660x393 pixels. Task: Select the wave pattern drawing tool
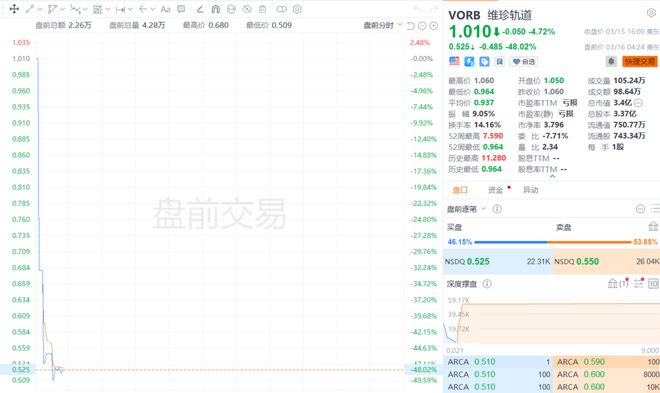pyautogui.click(x=75, y=9)
